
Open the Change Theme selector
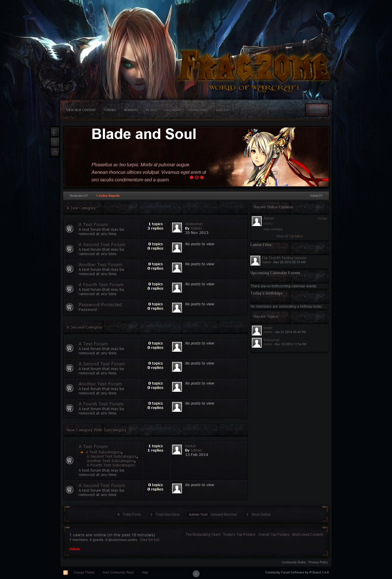click(84, 572)
